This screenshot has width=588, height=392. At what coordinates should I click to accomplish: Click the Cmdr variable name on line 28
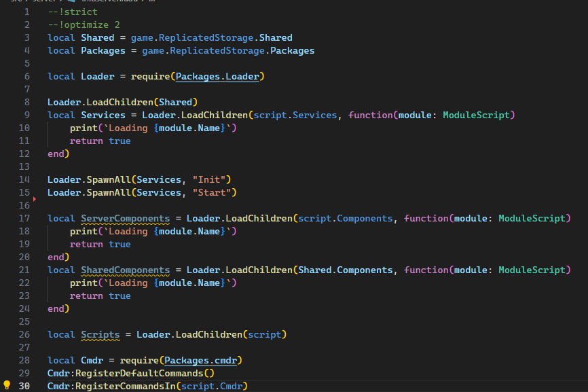point(92,361)
